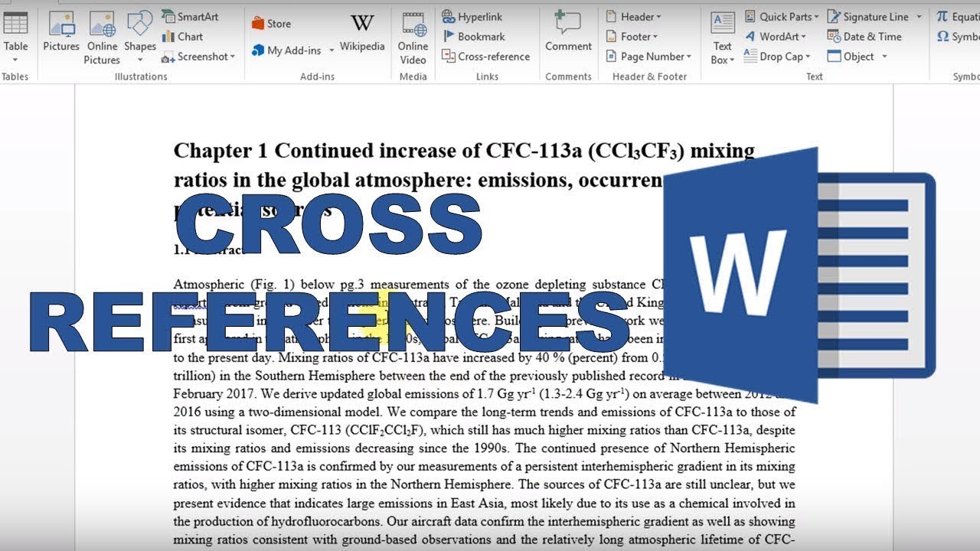
Task: Expand the Header dropdown arrow
Action: [x=658, y=17]
